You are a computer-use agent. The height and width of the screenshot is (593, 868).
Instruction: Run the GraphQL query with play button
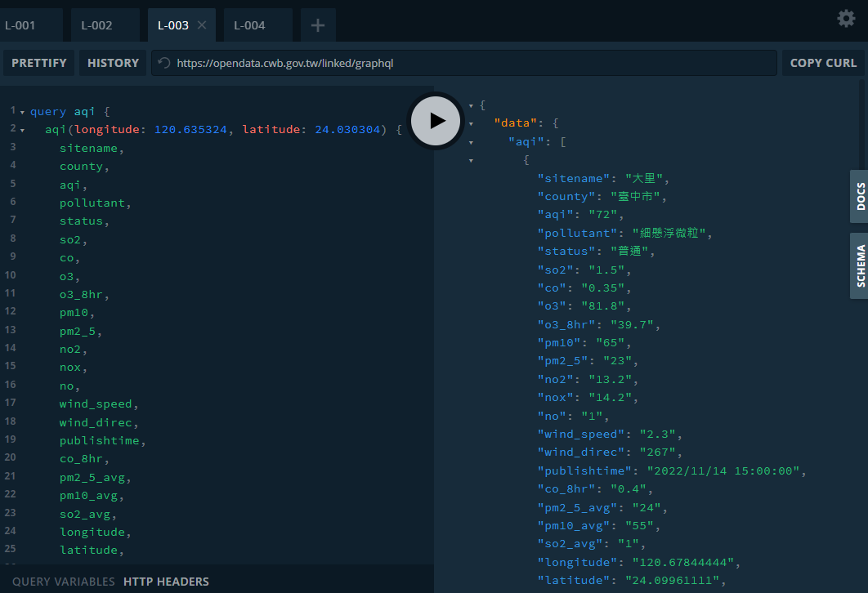click(436, 121)
